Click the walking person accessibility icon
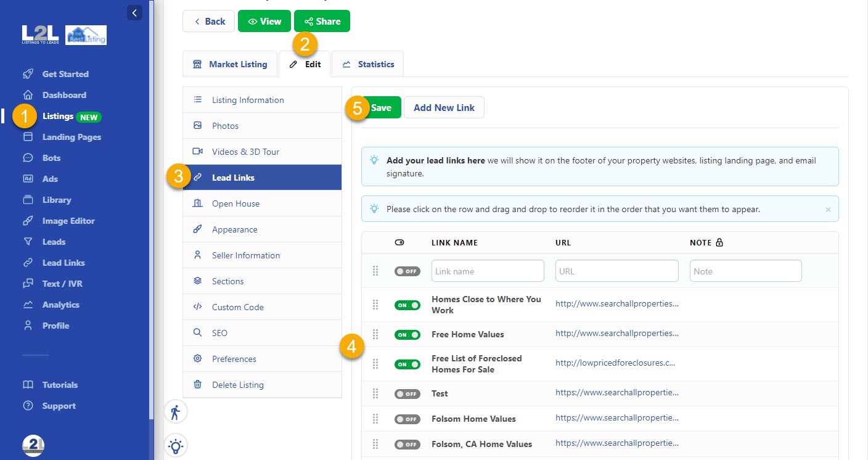 (x=176, y=413)
